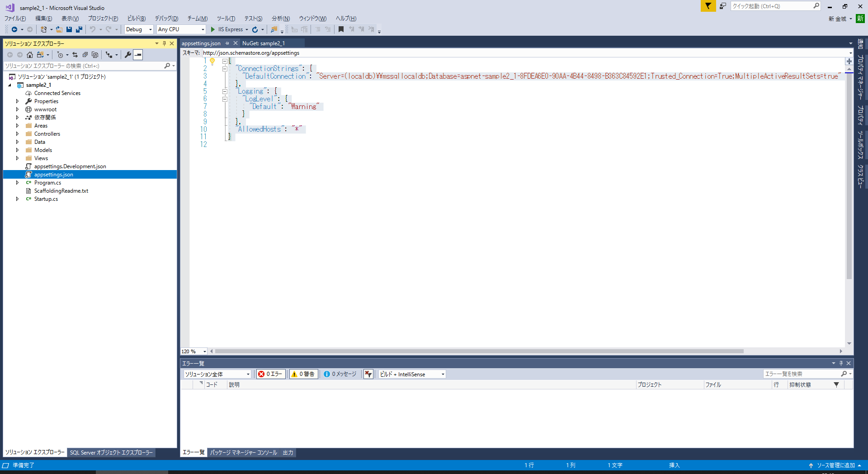This screenshot has width=868, height=474.
Task: Click the editor horizontal scrollbar thumb
Action: click(479, 351)
